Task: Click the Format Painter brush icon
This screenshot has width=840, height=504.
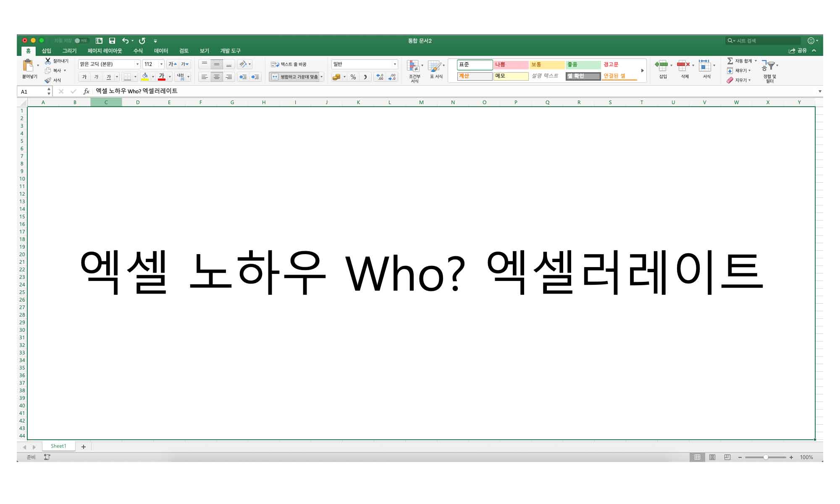Action: 48,80
